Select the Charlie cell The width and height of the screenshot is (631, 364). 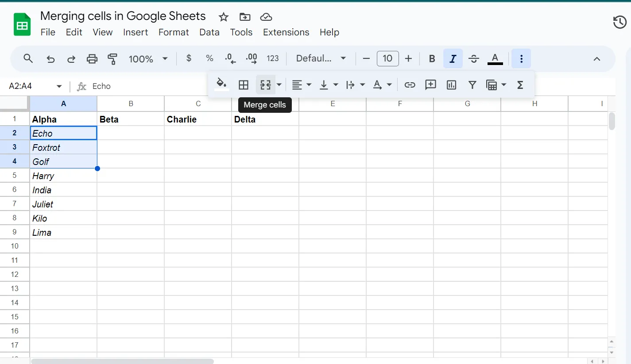198,119
